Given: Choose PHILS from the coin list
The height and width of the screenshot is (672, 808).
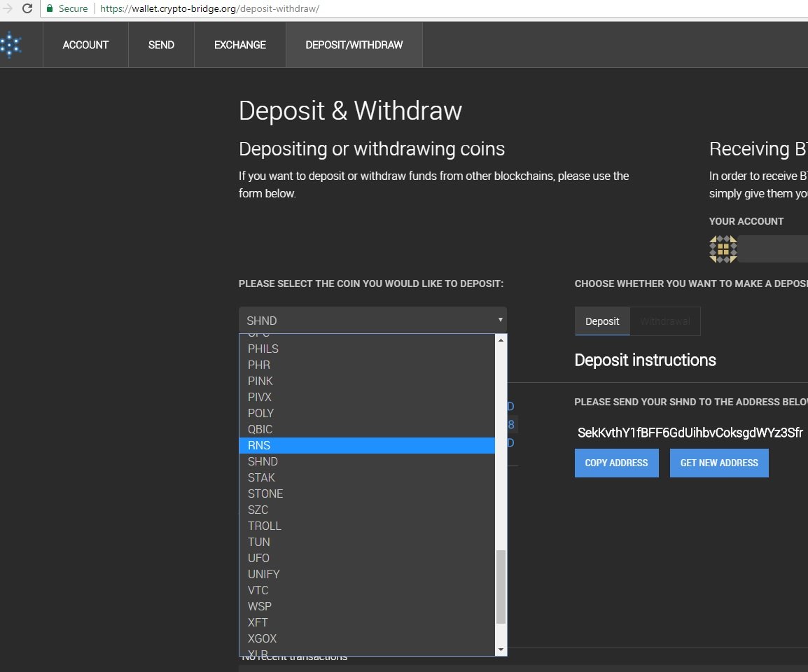Looking at the screenshot, I should [x=367, y=349].
